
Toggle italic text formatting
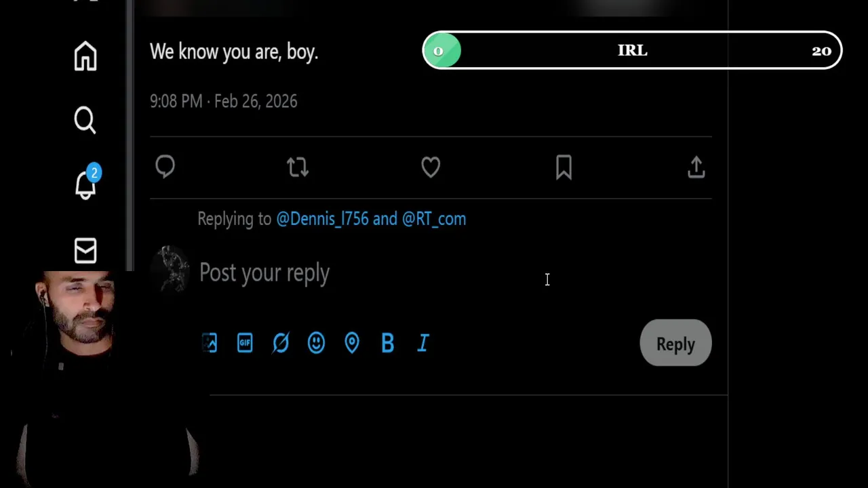(423, 343)
